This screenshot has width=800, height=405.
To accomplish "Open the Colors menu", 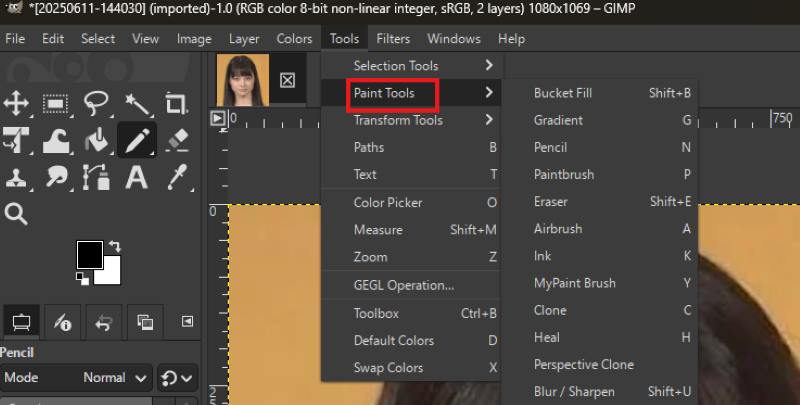I will tap(294, 39).
